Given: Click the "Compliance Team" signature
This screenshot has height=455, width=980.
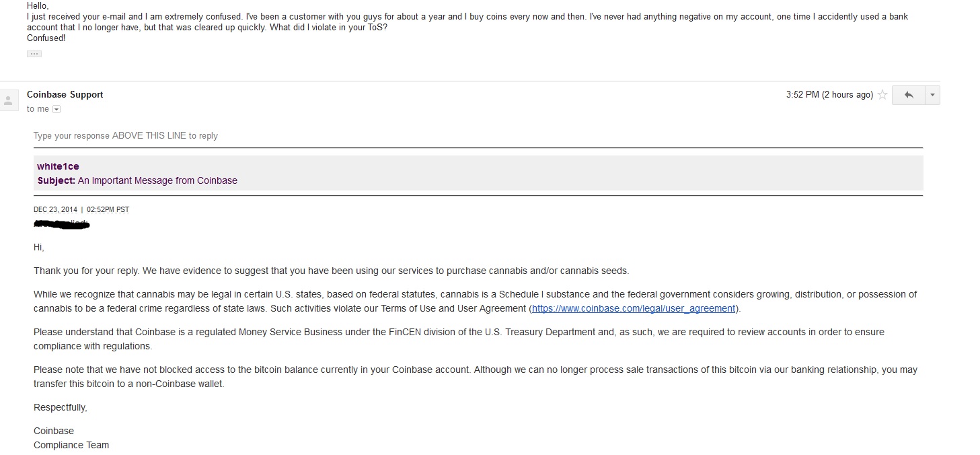Looking at the screenshot, I should coord(71,445).
